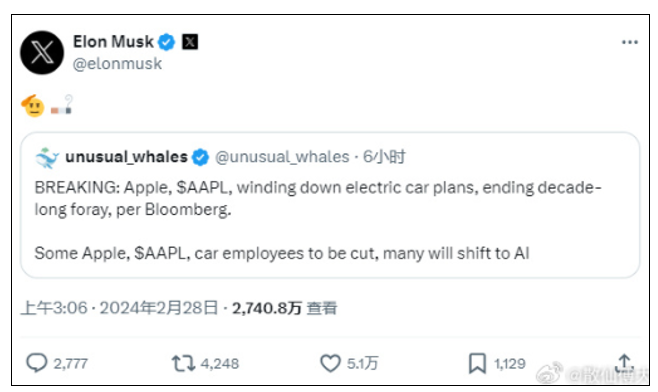This screenshot has width=658, height=392.
Task: Open the quoted BREAKING Apple tweet text
Action: [318, 220]
